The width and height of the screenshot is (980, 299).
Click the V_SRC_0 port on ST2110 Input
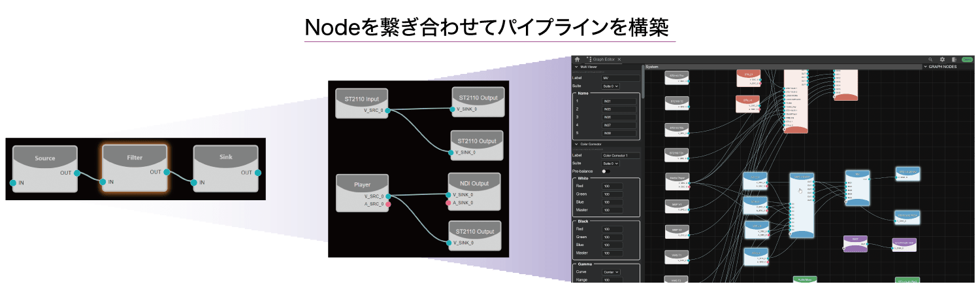(388, 111)
